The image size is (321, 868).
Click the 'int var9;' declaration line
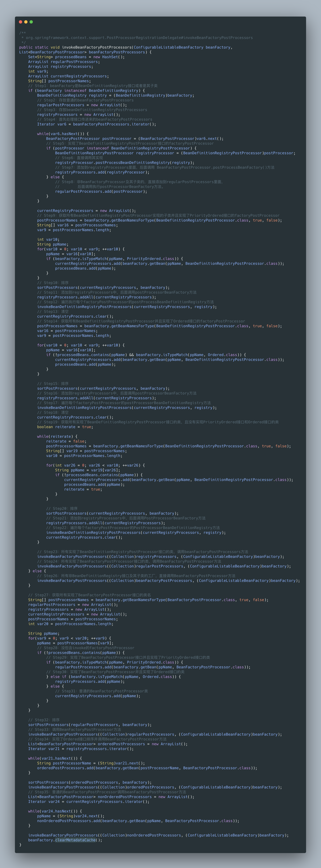click(x=38, y=71)
